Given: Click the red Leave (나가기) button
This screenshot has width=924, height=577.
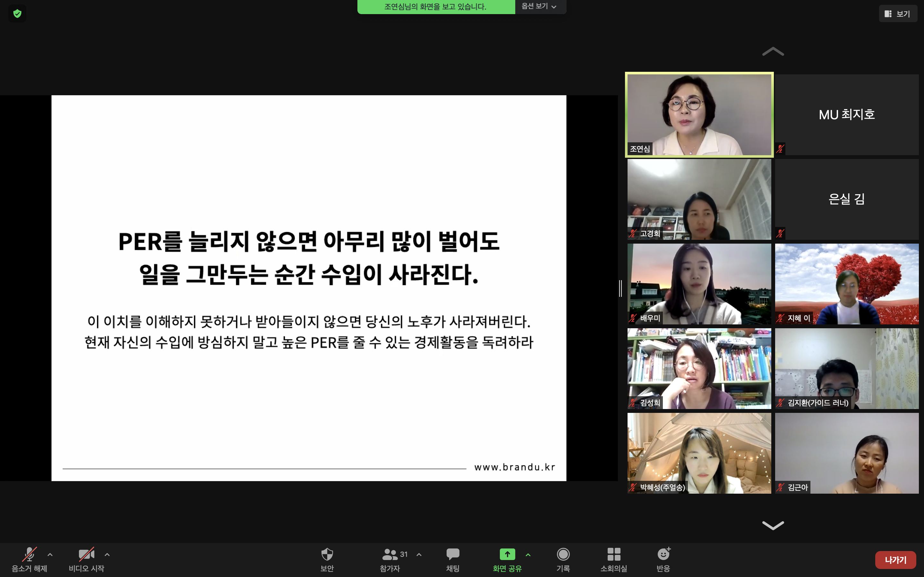Looking at the screenshot, I should coord(895,560).
